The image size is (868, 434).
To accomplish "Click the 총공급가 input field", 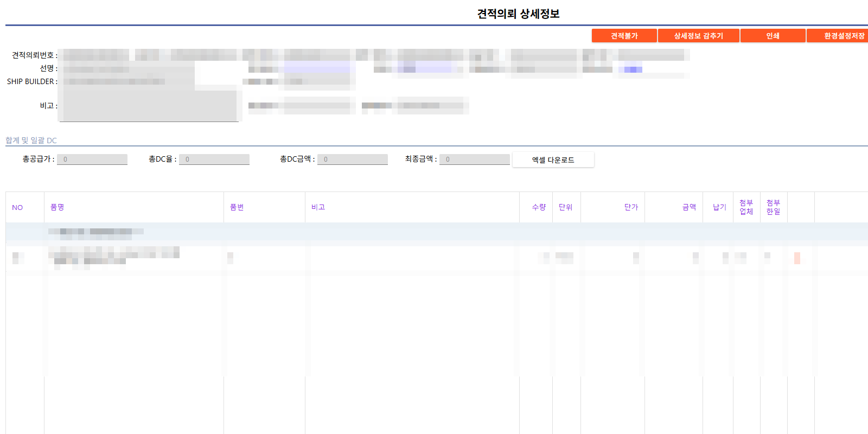I will (92, 159).
